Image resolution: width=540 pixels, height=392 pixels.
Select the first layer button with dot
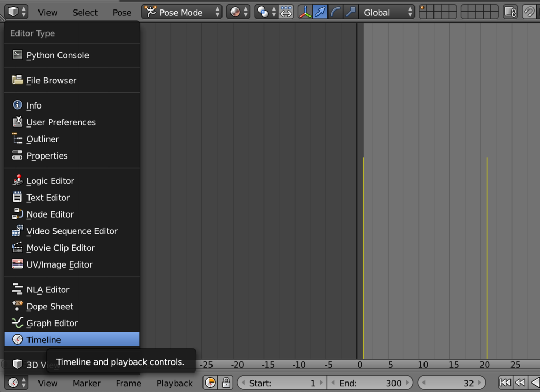click(x=423, y=8)
